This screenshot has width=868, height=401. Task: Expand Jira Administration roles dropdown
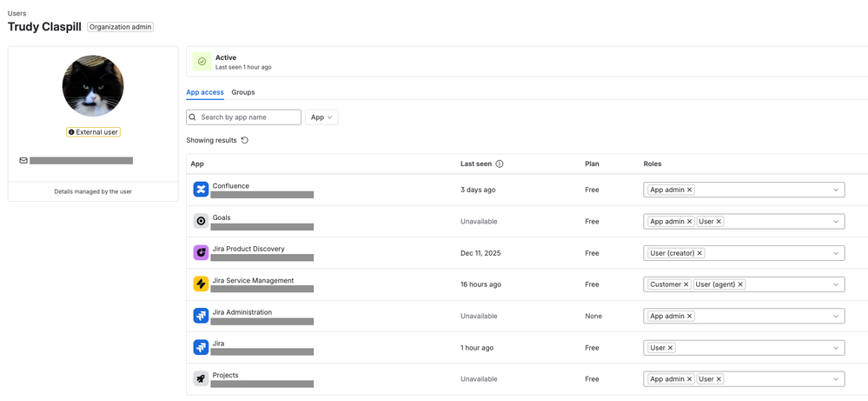[835, 316]
